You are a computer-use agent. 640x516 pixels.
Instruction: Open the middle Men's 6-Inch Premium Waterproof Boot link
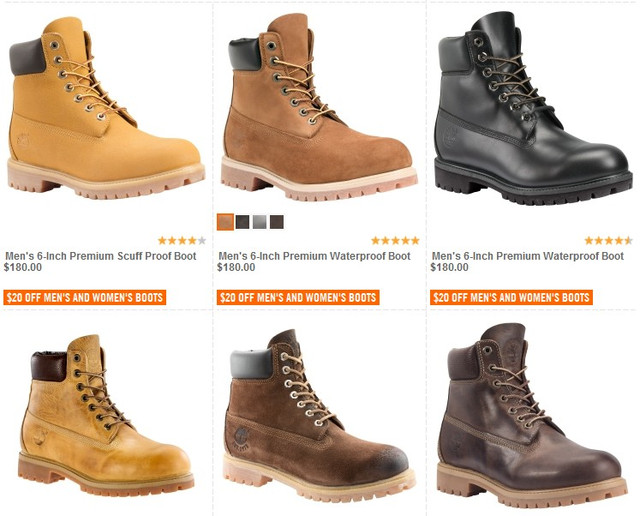click(314, 256)
